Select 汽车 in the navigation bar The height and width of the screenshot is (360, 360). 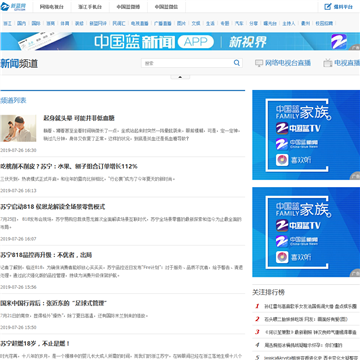[239, 24]
